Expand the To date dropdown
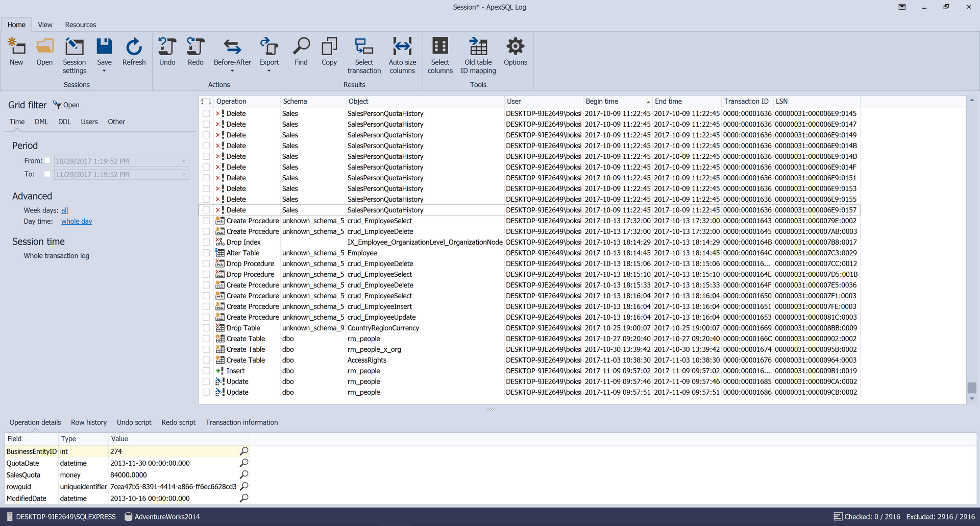 pyautogui.click(x=184, y=174)
